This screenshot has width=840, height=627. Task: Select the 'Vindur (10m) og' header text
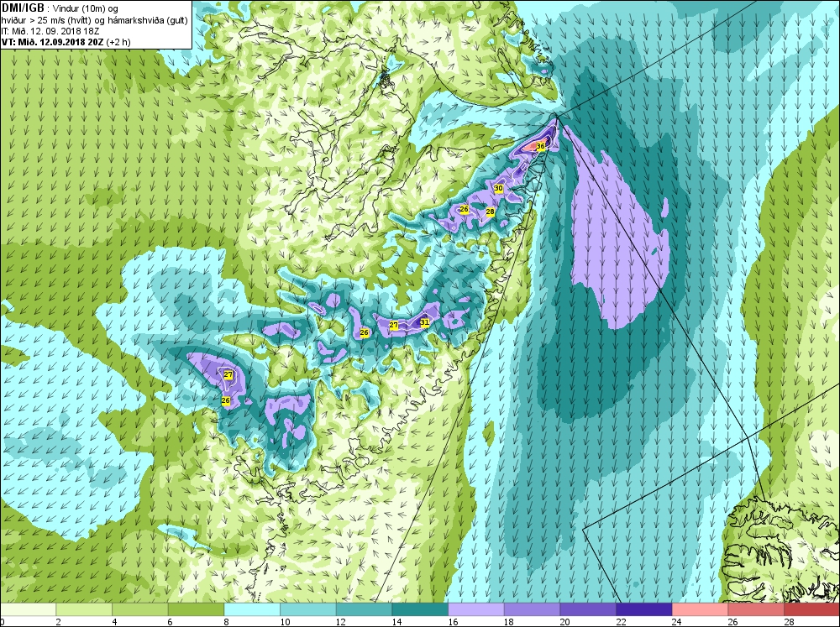click(x=87, y=8)
